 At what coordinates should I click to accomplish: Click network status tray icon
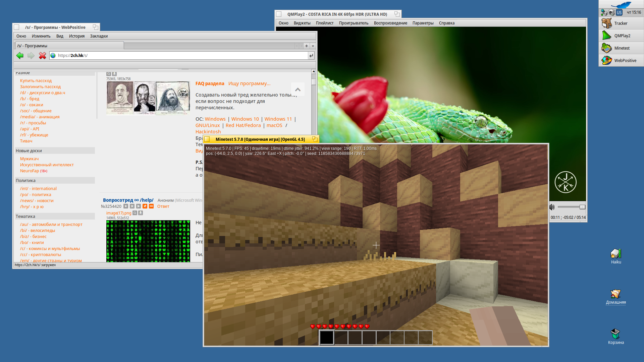click(x=604, y=13)
